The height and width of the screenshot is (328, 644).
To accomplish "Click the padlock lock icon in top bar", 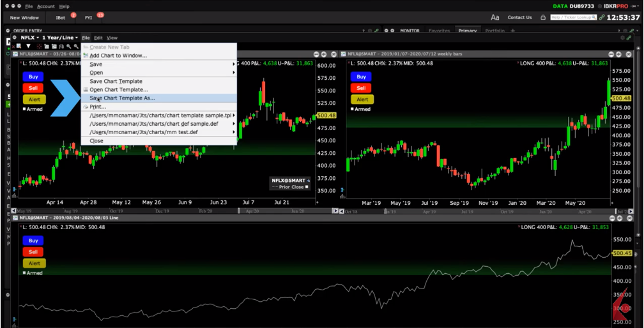I will (543, 17).
